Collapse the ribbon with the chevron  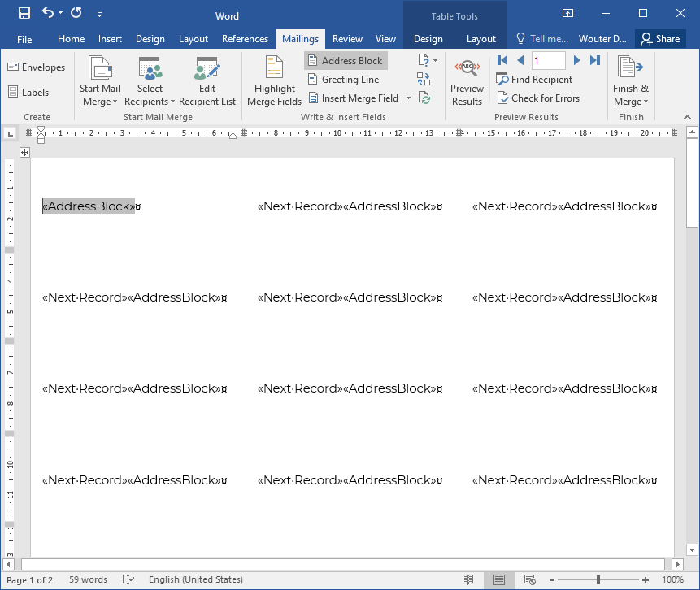point(687,117)
